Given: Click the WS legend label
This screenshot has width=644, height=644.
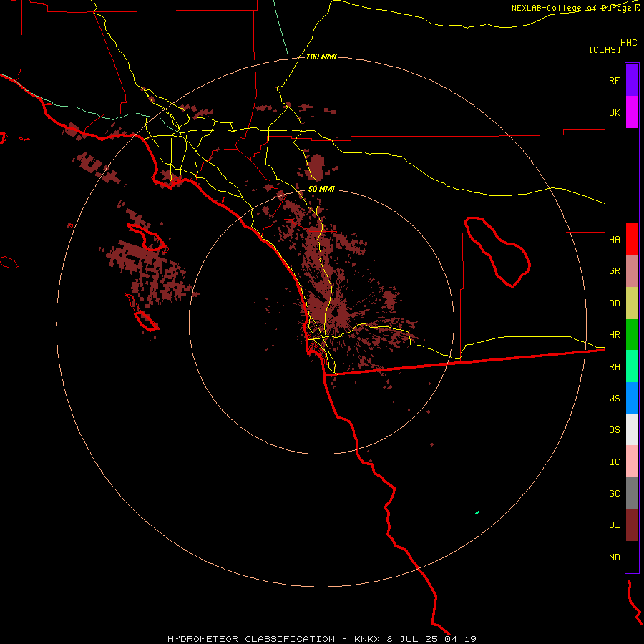Looking at the screenshot, I should (x=614, y=398).
